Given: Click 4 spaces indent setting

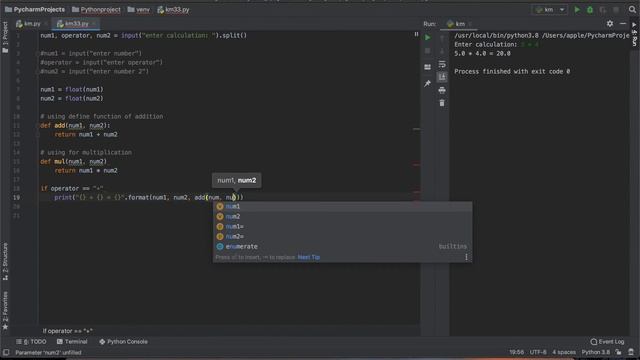Looking at the screenshot, I should click(x=564, y=352).
